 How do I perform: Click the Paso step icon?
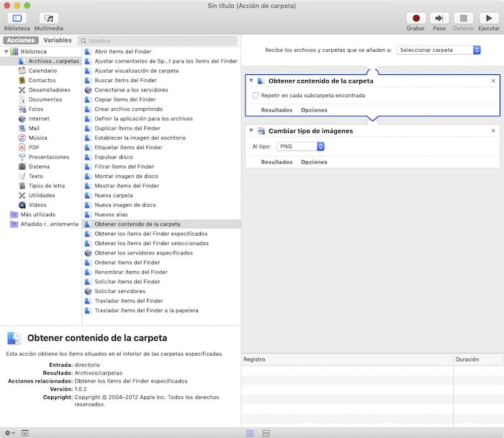point(439,18)
